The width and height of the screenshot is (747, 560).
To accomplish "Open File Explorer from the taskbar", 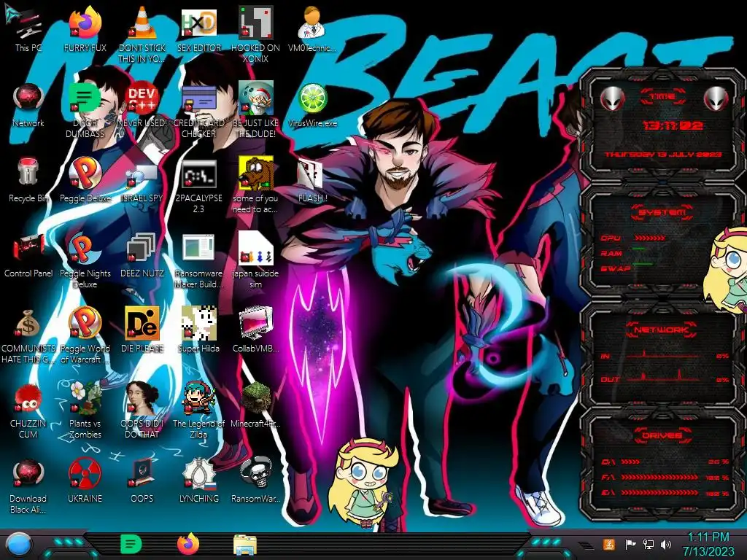I will point(245,545).
